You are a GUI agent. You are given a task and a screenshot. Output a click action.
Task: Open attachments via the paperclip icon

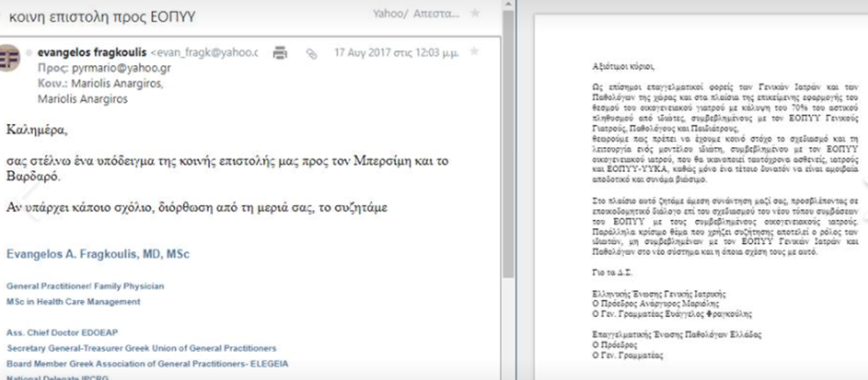(x=312, y=53)
